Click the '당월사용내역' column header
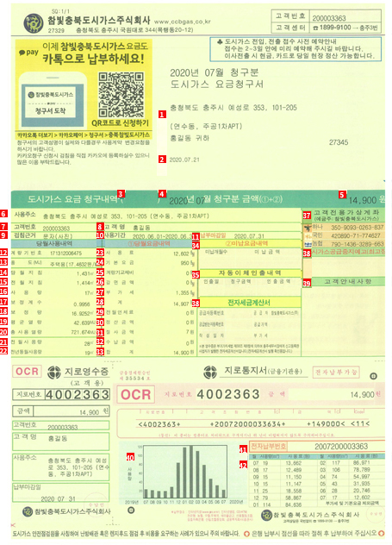This screenshot has height=545, width=392. (x=53, y=244)
